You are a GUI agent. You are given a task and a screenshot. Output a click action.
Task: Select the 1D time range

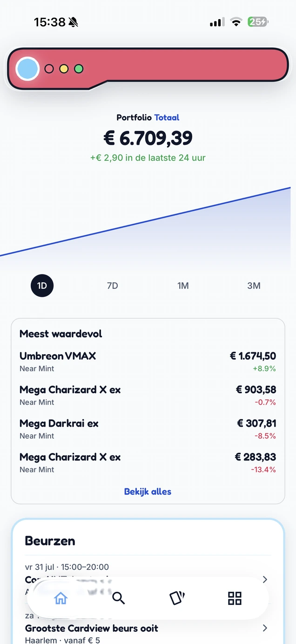pos(42,286)
